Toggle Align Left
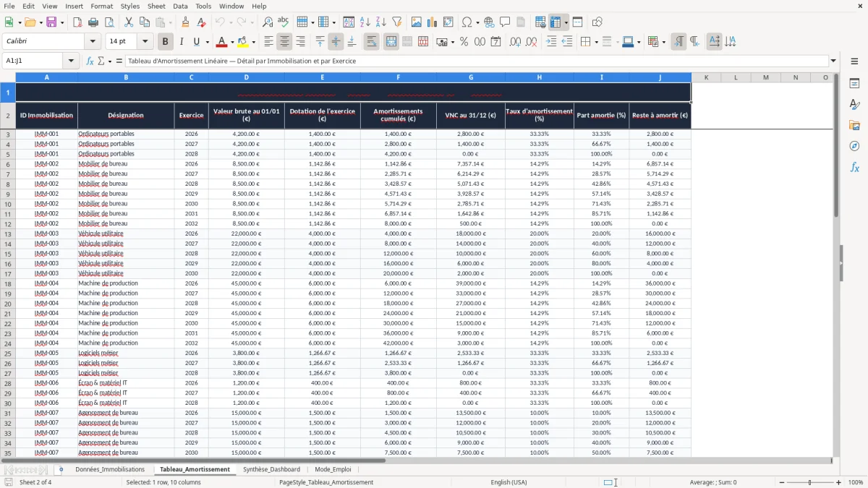 point(268,42)
